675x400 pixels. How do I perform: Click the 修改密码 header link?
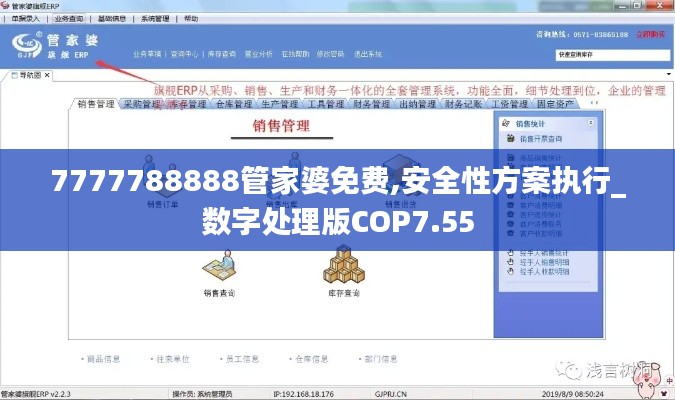click(x=331, y=54)
